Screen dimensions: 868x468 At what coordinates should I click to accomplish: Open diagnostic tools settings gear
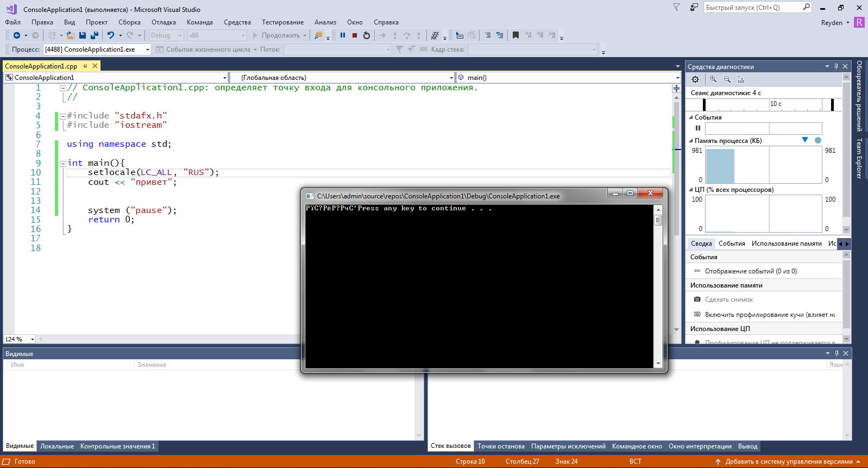(695, 79)
